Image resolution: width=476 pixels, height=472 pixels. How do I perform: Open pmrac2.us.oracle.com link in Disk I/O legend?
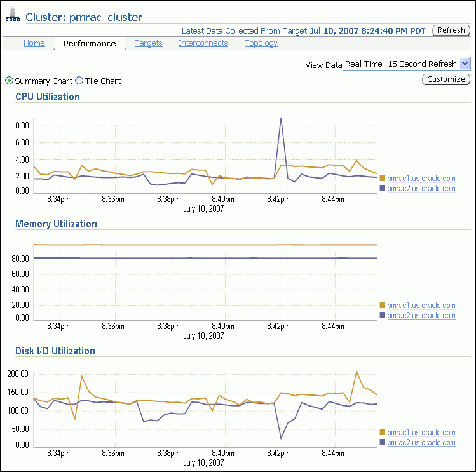421,443
